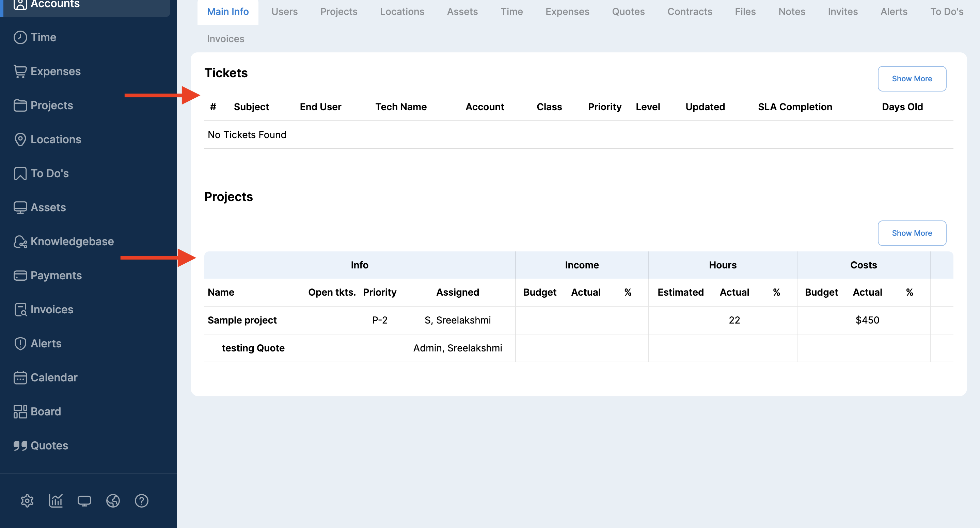Open Invoices from the sidebar
This screenshot has width=980, height=528.
(52, 310)
